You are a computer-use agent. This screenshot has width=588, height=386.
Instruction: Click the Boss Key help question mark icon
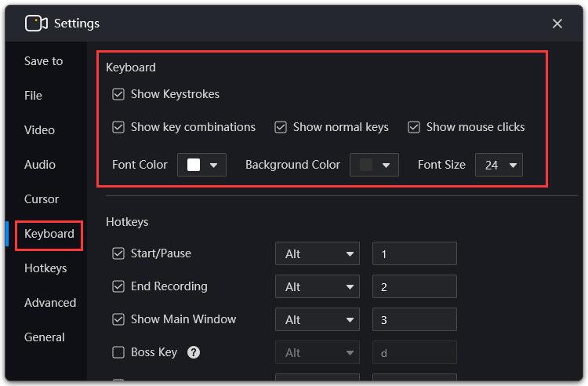click(194, 352)
